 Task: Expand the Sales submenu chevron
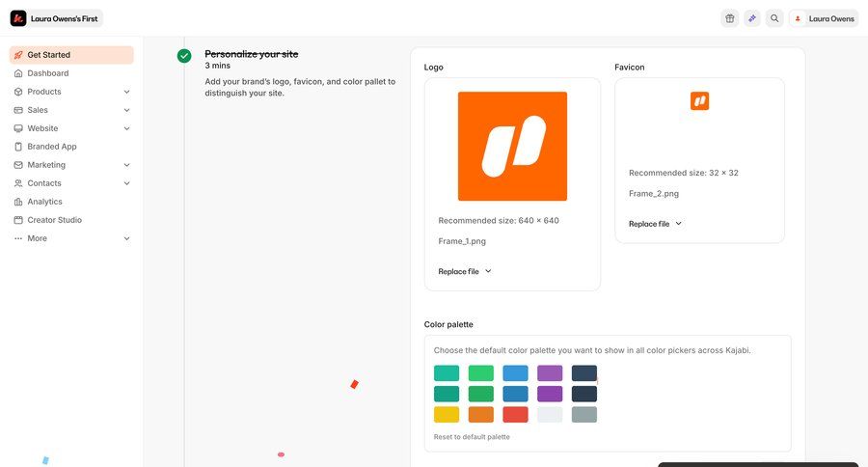pyautogui.click(x=126, y=110)
